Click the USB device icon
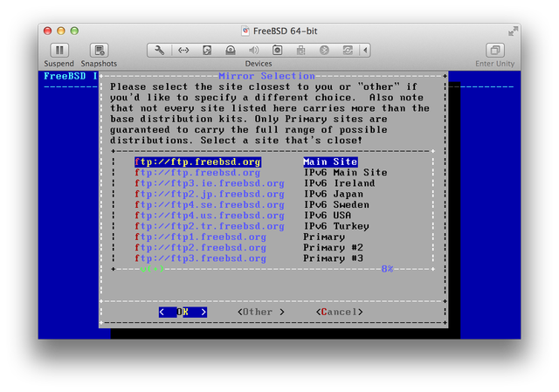The image size is (559, 392). pos(300,51)
